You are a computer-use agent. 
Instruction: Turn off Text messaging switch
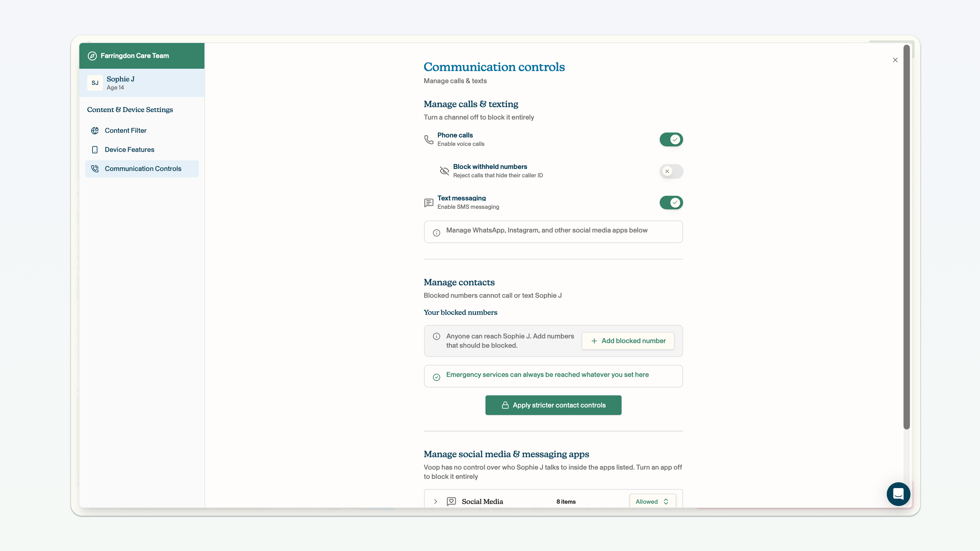[671, 203]
